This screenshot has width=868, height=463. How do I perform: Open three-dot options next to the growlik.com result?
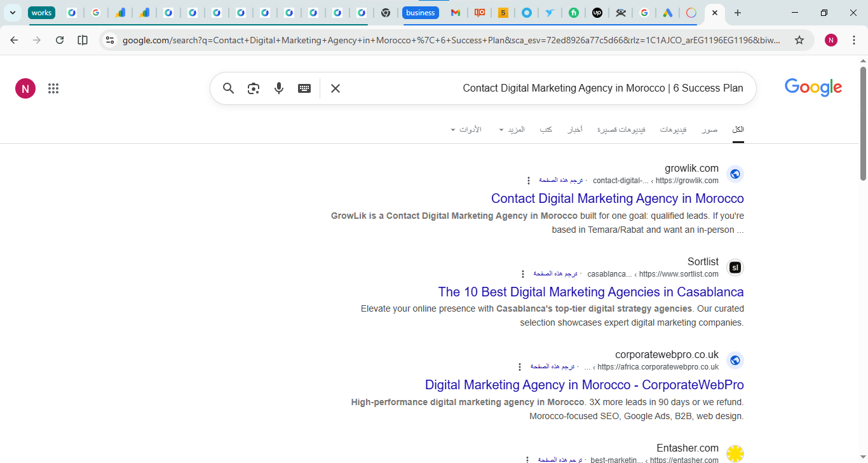click(529, 180)
